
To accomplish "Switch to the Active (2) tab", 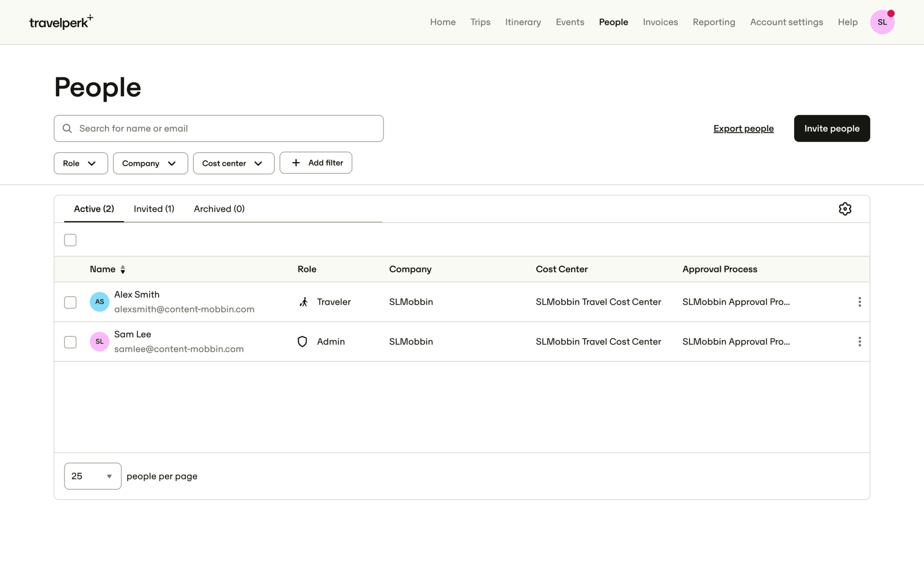I will click(x=94, y=209).
